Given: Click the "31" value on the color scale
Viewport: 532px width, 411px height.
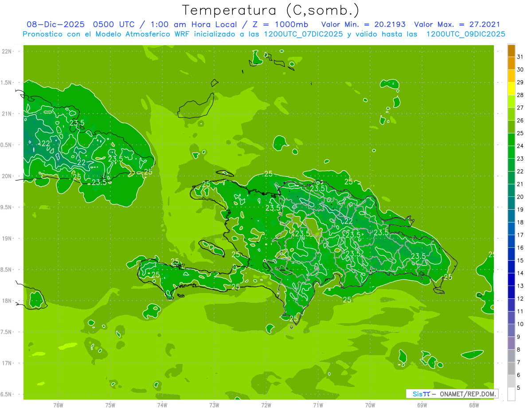Looking at the screenshot, I should coord(520,57).
